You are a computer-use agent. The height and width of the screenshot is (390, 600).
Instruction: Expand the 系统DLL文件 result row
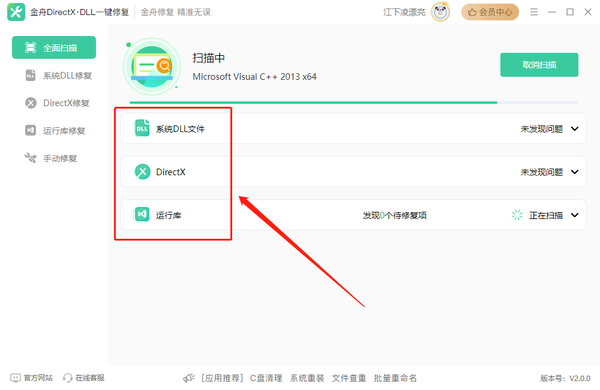[575, 129]
